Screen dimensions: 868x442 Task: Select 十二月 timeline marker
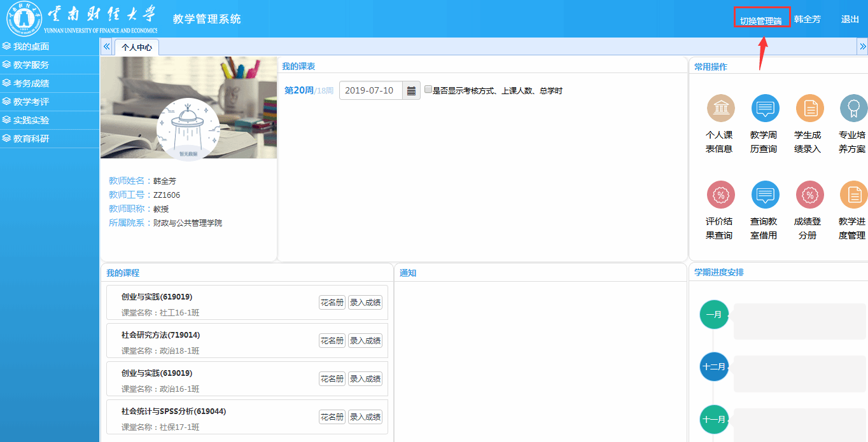(x=714, y=367)
